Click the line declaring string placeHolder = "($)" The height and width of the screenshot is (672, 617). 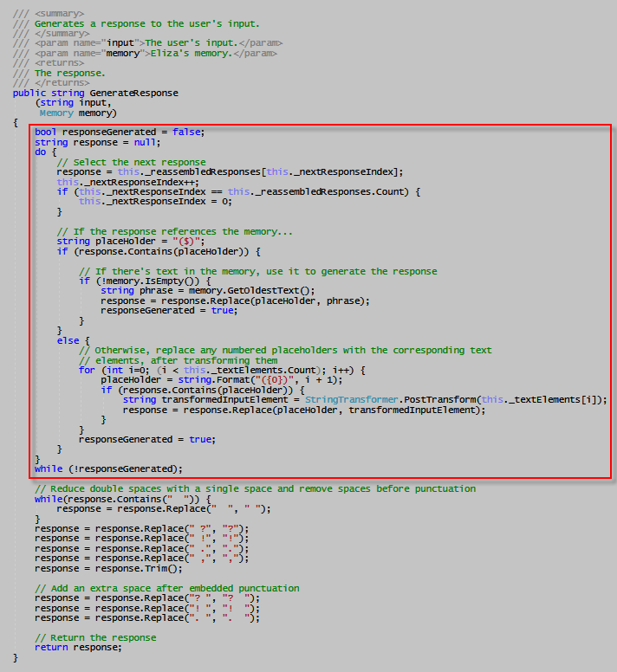point(131,242)
